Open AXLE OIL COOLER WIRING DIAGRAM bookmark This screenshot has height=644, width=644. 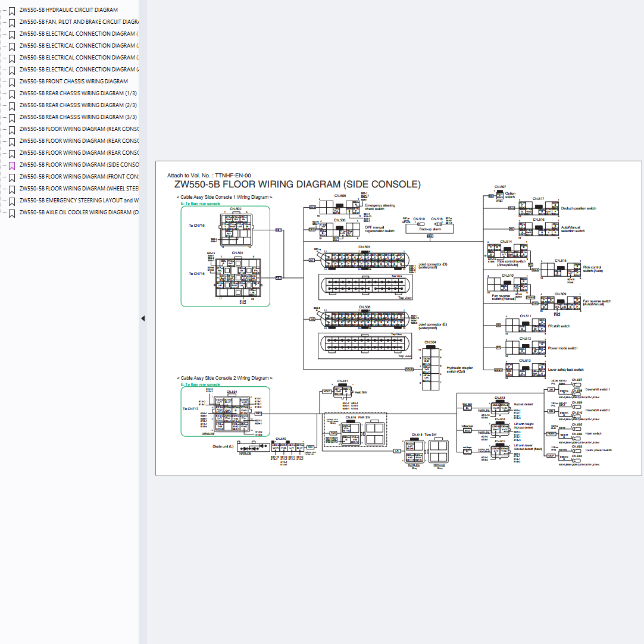(79, 212)
